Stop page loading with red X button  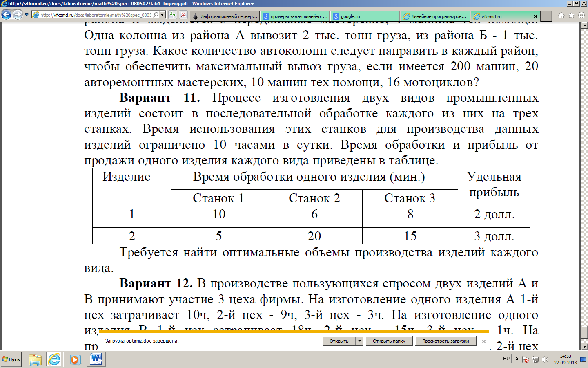pyautogui.click(x=183, y=15)
